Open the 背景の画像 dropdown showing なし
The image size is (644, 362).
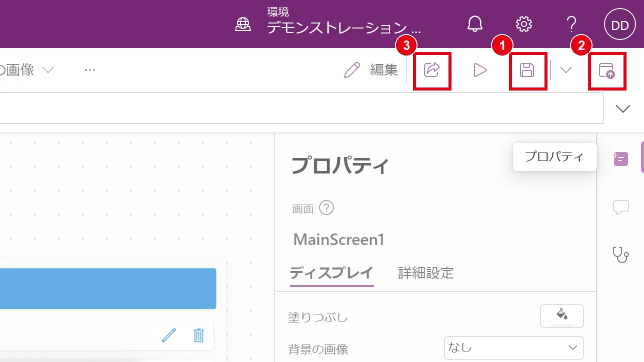pyautogui.click(x=514, y=347)
